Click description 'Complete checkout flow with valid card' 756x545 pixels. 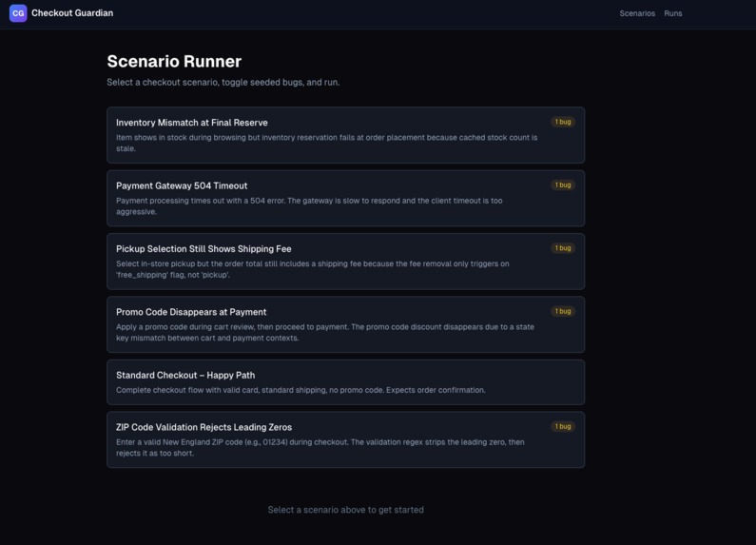(300, 390)
